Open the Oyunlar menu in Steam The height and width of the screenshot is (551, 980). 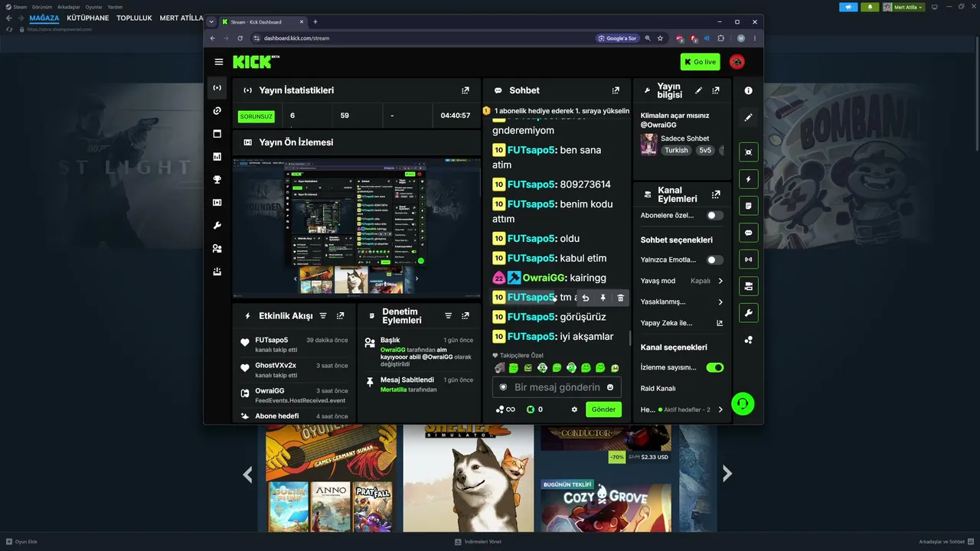point(93,7)
